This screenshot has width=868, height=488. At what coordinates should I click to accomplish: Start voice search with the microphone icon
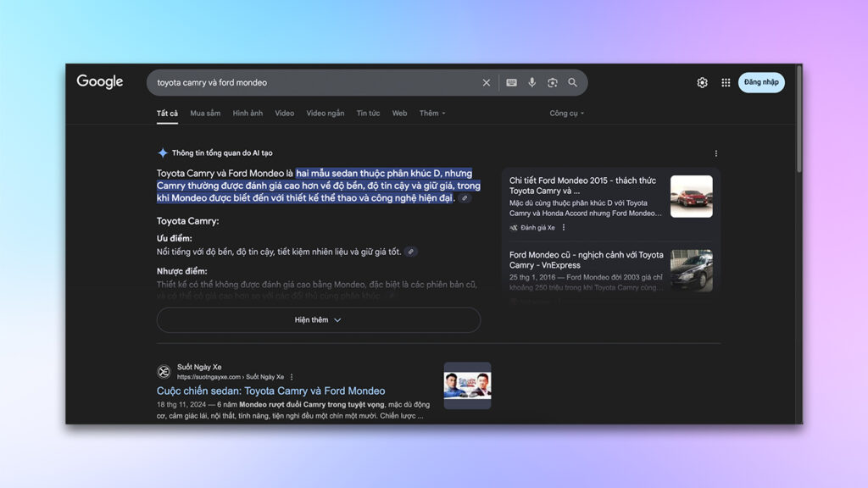point(532,82)
